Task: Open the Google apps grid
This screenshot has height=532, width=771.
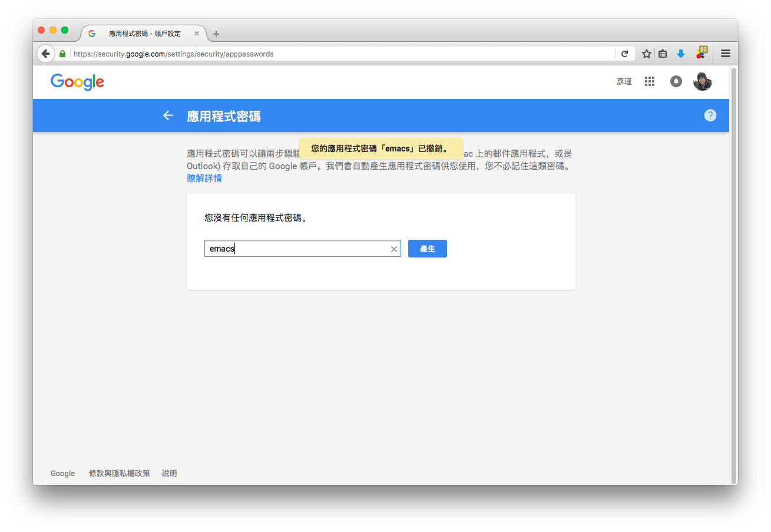Action: [x=650, y=81]
